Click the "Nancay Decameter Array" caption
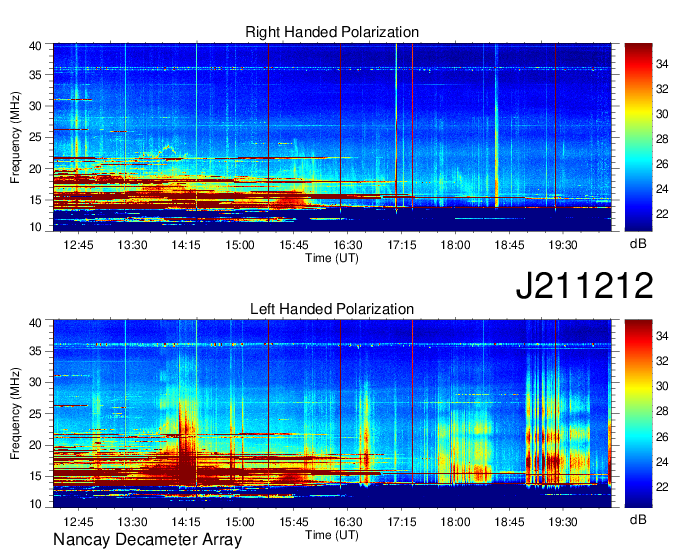 coord(147,540)
